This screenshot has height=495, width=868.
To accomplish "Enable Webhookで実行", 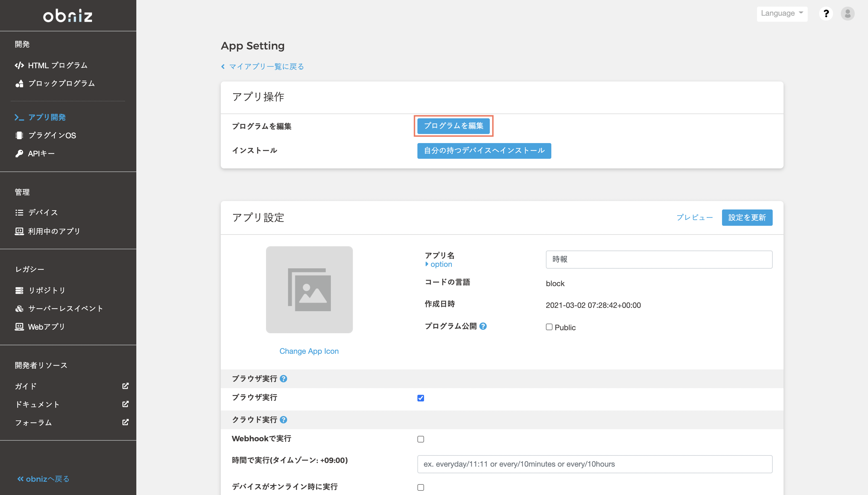I will [421, 439].
